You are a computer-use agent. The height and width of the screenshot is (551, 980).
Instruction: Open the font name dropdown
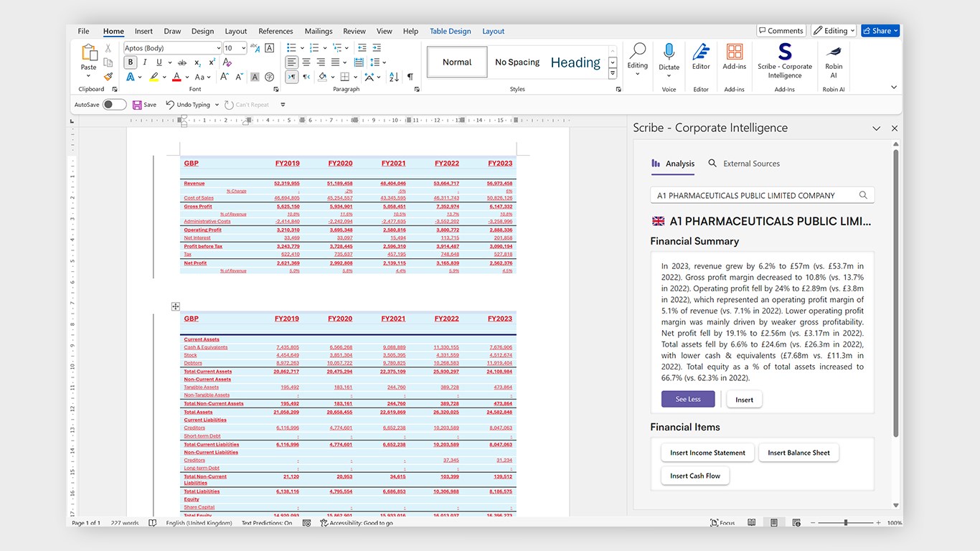pyautogui.click(x=218, y=48)
